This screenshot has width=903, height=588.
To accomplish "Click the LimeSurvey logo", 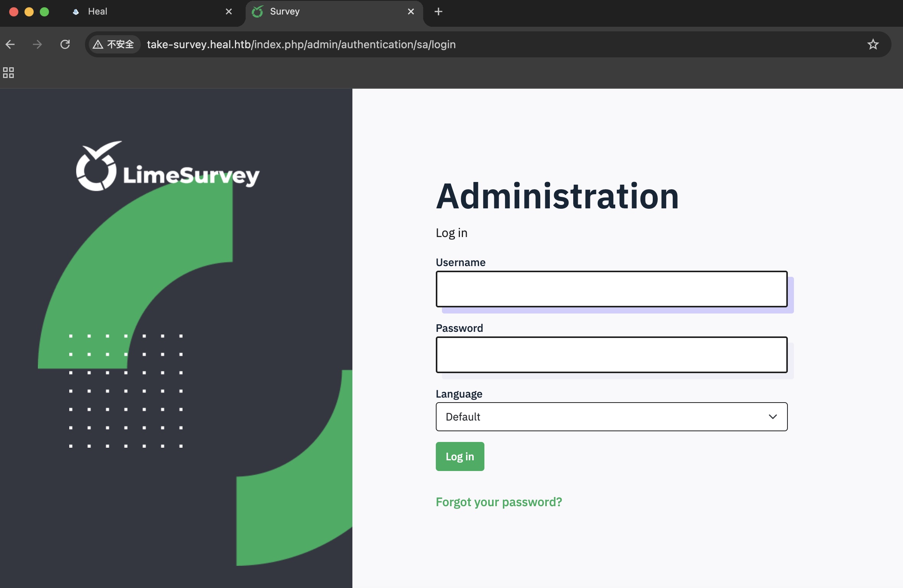I will click(168, 167).
